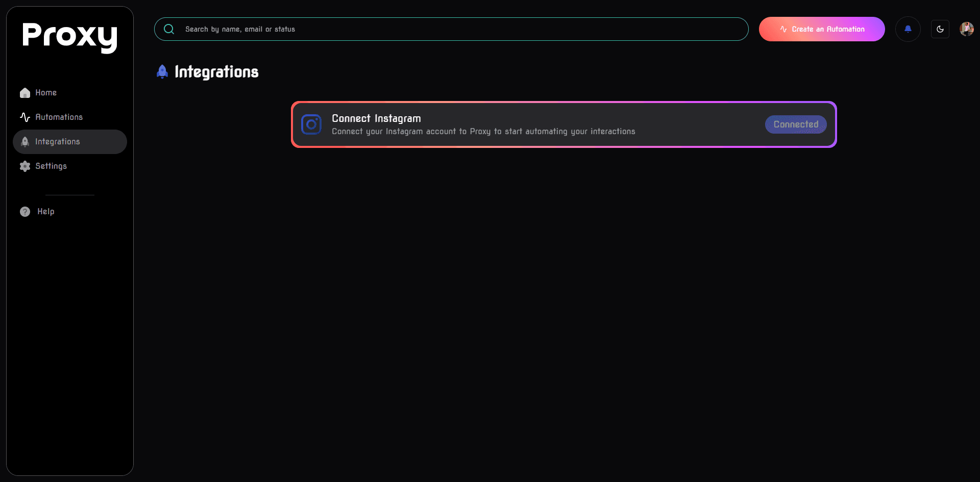
Task: Go to the Home menu item
Action: click(46, 93)
